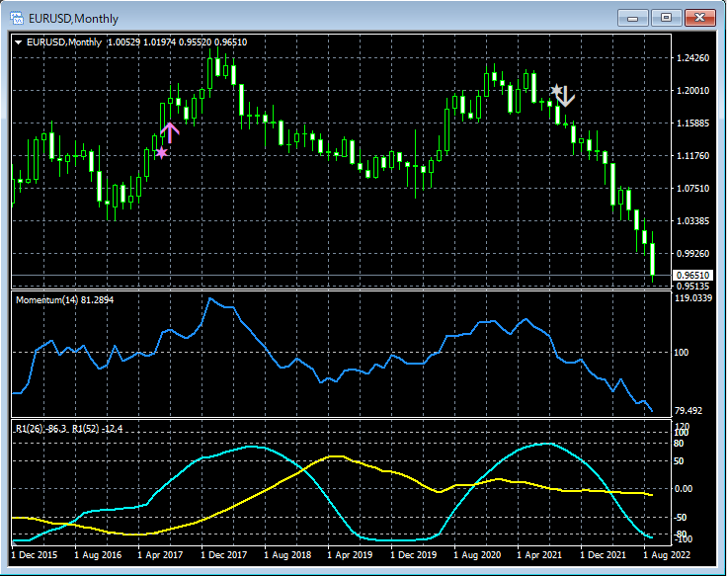The height and width of the screenshot is (576, 728).
Task: Select the white down arrow sell signal
Action: 567,98
